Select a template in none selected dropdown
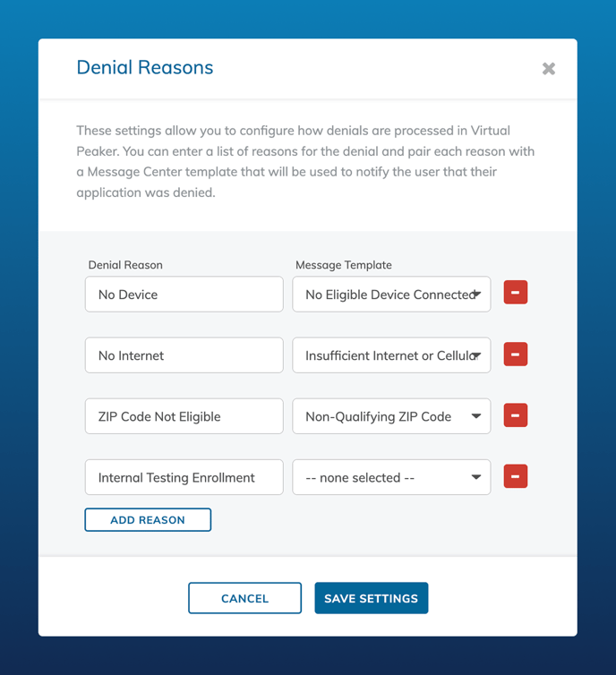Viewport: 616px width, 675px height. pyautogui.click(x=391, y=477)
